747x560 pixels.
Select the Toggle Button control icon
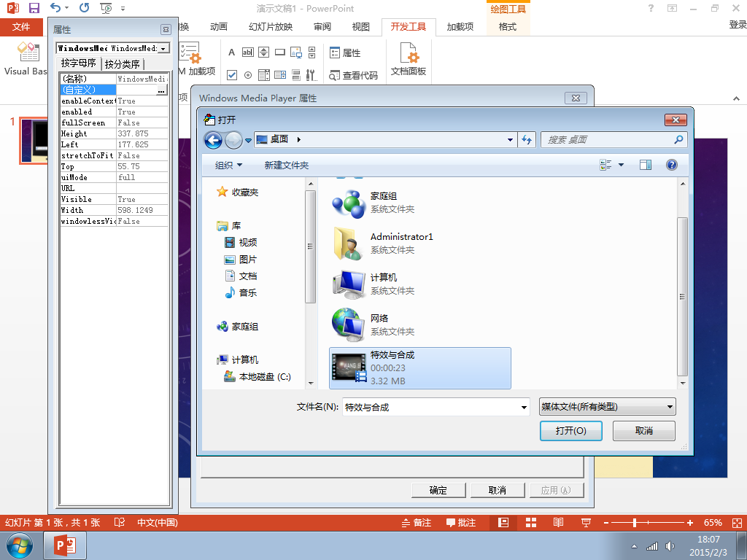[296, 75]
